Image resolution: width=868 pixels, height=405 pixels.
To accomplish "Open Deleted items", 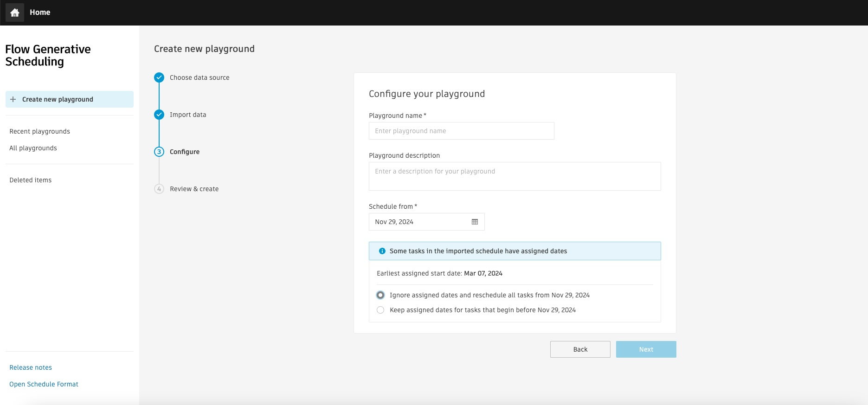I will point(31,180).
